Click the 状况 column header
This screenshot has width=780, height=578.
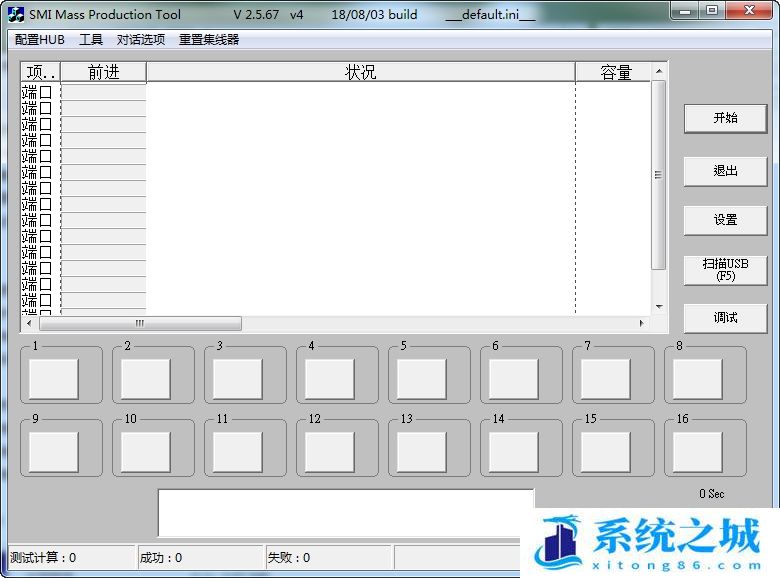click(361, 72)
